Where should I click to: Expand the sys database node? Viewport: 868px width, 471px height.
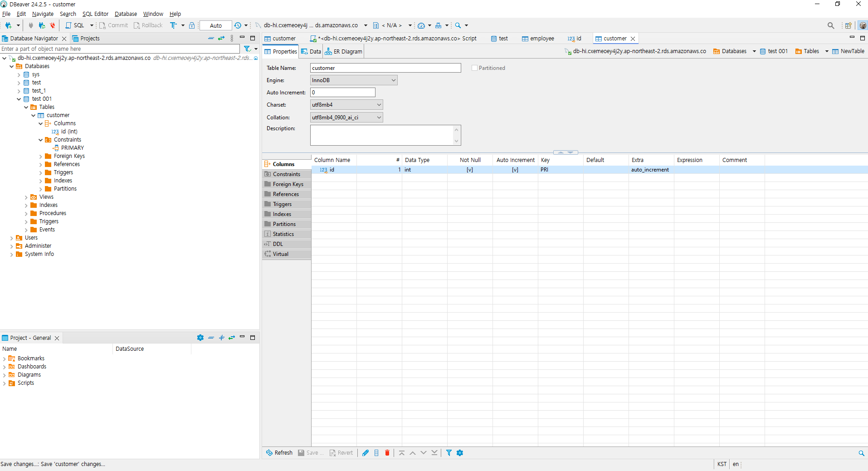19,74
